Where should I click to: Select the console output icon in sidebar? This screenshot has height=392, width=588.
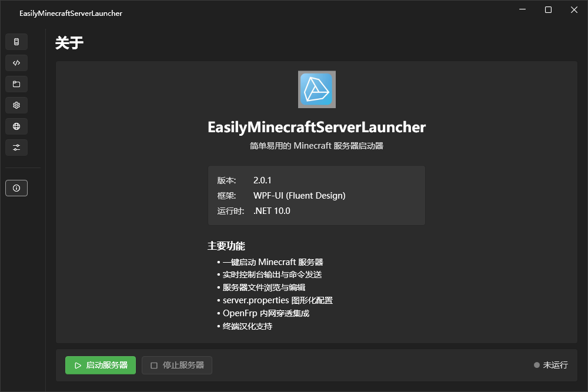[x=16, y=62]
